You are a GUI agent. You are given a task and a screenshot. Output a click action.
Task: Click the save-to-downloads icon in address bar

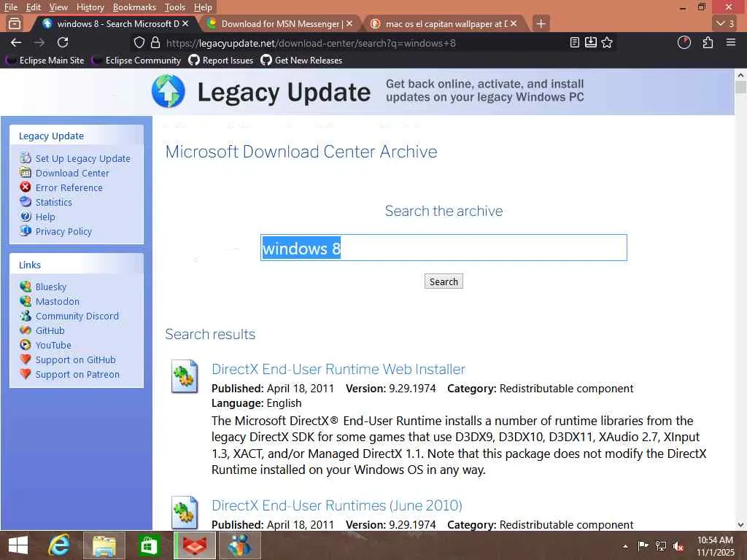click(591, 43)
